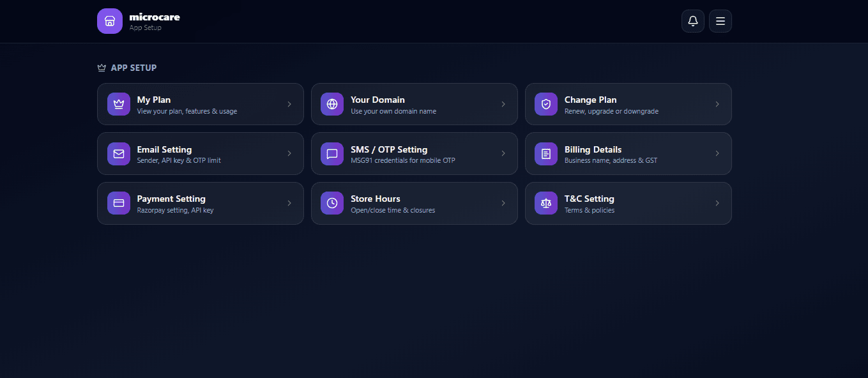
Task: Open the SMS / OTP Setting title
Action: click(x=389, y=149)
